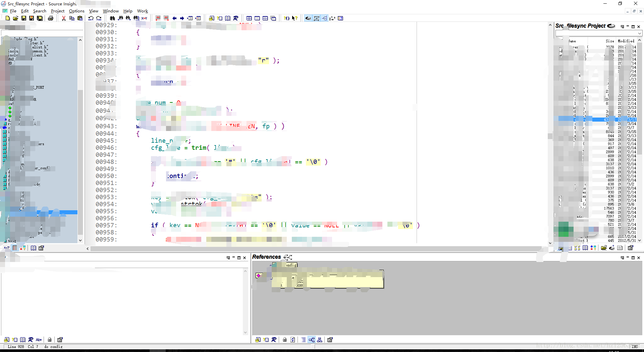
Task: Open the Search menu
Action: [40, 11]
